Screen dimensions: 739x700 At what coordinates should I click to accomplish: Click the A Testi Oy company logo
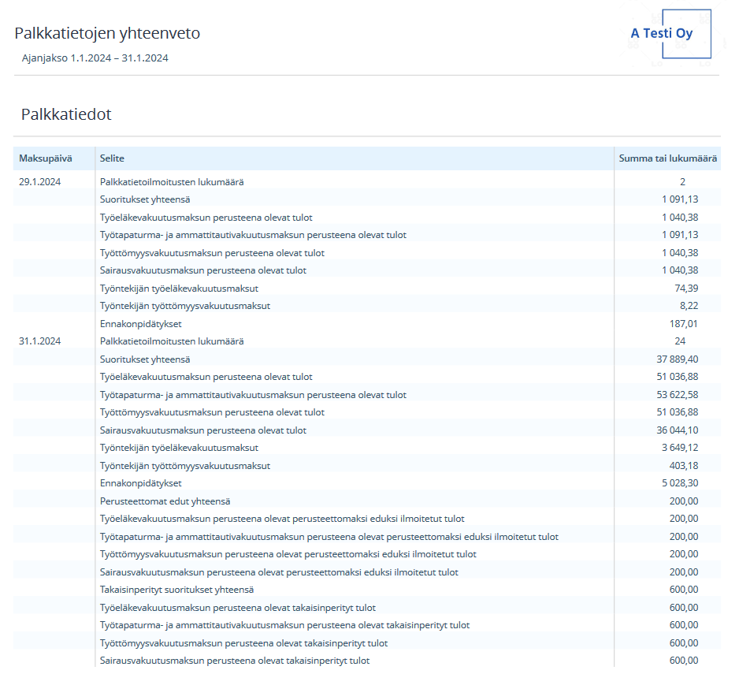tap(662, 34)
